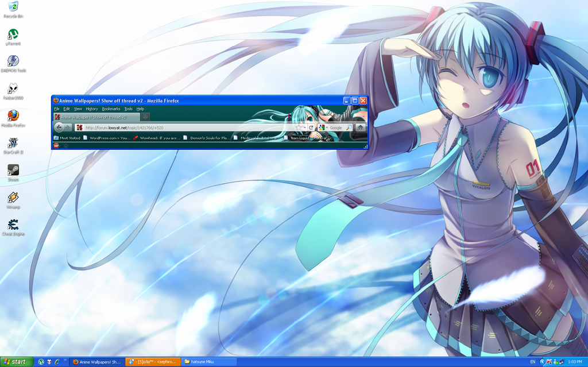The height and width of the screenshot is (367, 588).
Task: Open new tab with plus button
Action: pyautogui.click(x=145, y=117)
